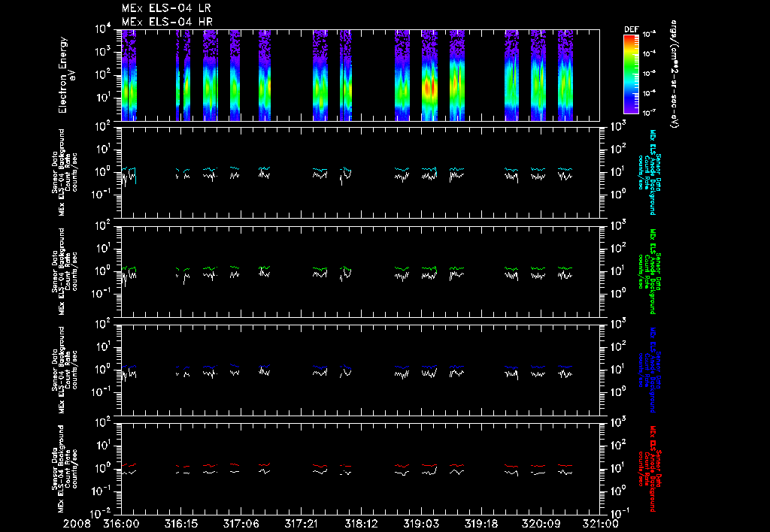Click the "317:06" time tick label
The image size is (770, 532).
click(241, 524)
